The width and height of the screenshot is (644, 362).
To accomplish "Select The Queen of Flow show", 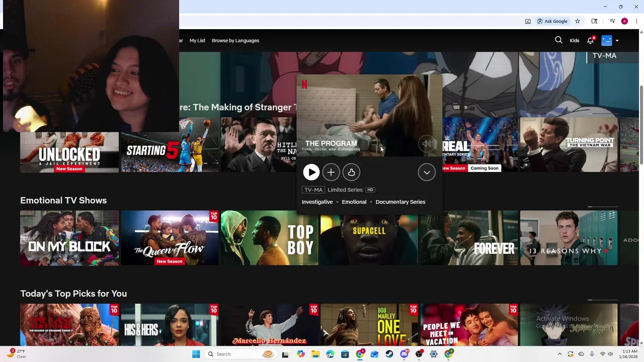I will (x=170, y=238).
